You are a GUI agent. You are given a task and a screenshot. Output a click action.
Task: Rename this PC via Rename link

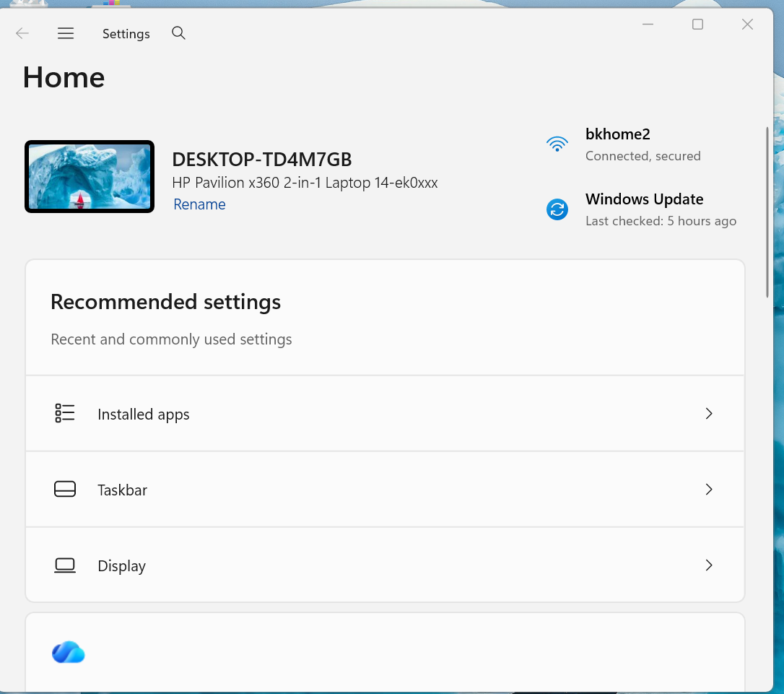click(199, 204)
